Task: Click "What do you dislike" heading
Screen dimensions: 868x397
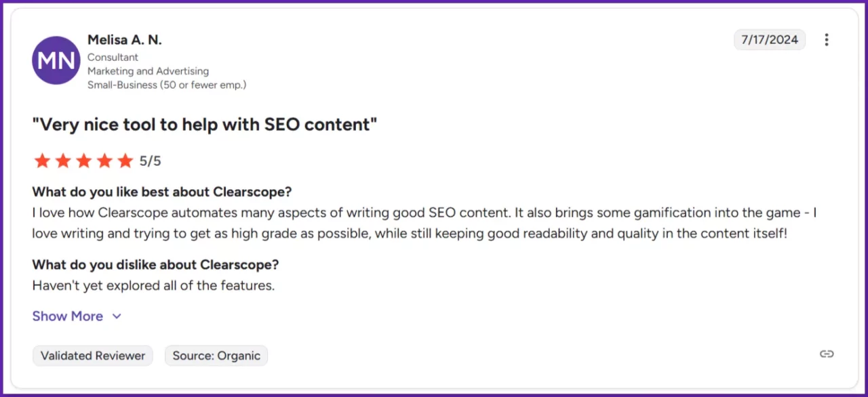Action: click(x=155, y=264)
